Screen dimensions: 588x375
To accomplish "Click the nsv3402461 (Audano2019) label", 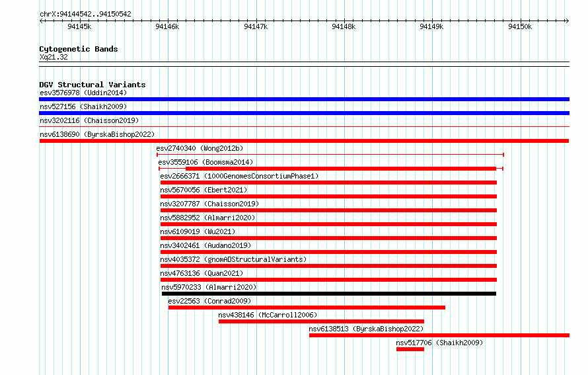I will pyautogui.click(x=205, y=245).
